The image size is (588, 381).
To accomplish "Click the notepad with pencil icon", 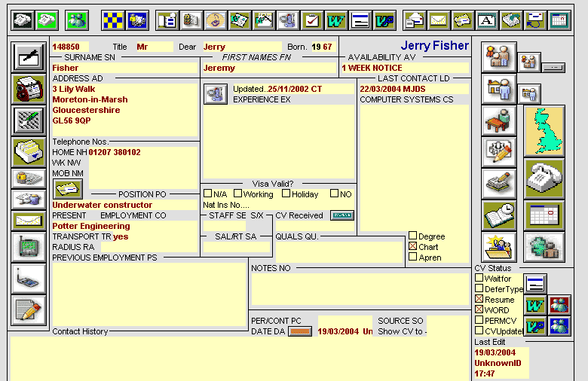I will click(29, 309).
